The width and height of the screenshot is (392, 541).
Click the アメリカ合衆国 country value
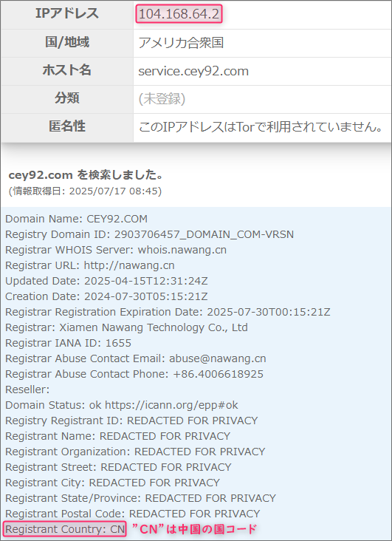click(x=181, y=43)
